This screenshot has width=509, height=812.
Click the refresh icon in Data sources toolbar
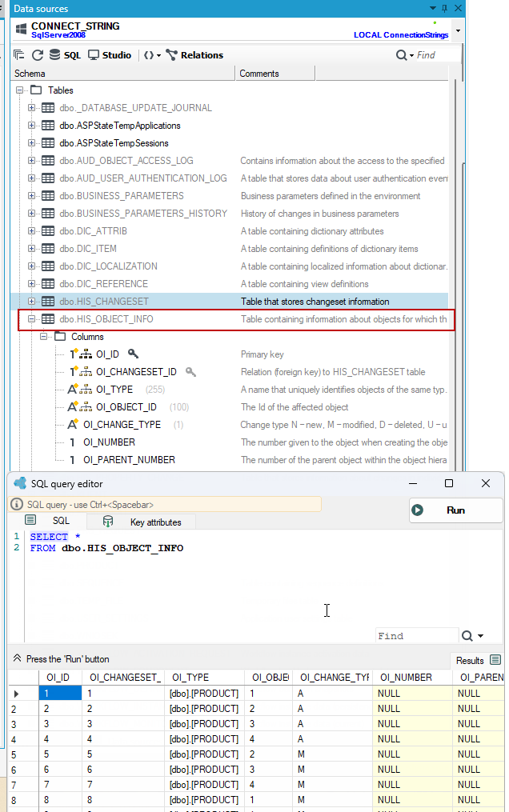pyautogui.click(x=38, y=55)
